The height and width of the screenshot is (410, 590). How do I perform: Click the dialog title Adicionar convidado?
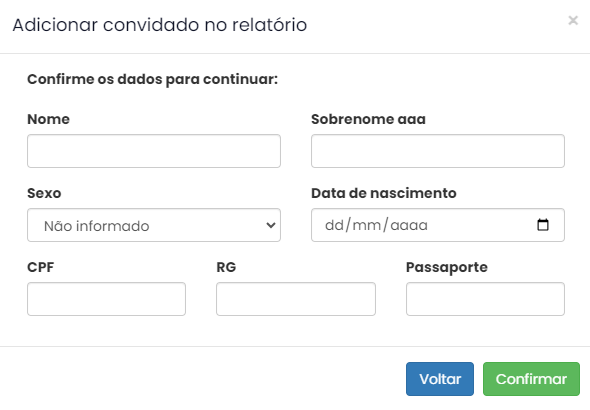(160, 25)
